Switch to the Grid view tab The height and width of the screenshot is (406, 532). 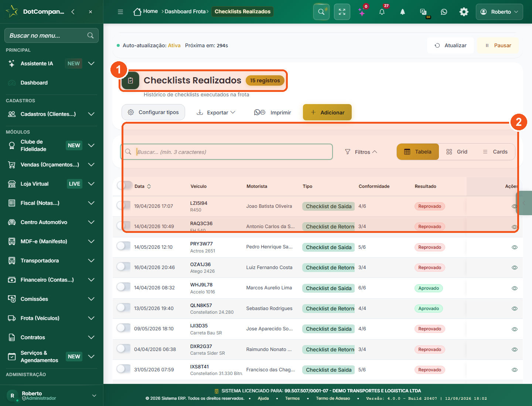(457, 152)
